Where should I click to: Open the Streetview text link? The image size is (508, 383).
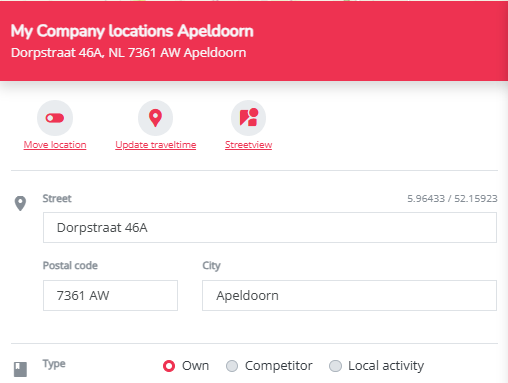248,145
